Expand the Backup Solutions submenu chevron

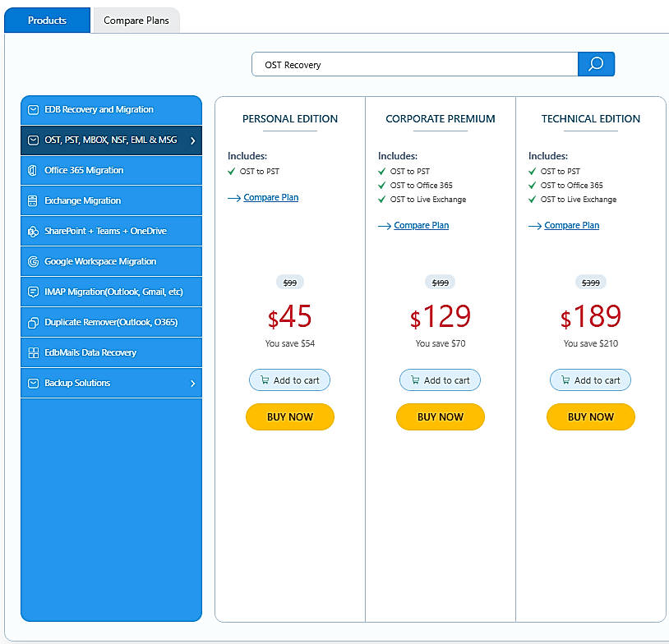193,384
